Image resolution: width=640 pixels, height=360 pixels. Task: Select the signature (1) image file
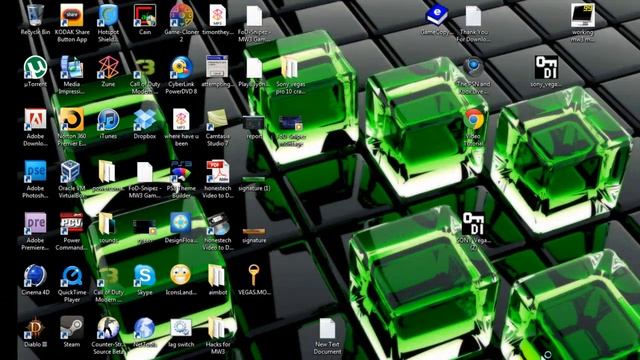click(254, 180)
